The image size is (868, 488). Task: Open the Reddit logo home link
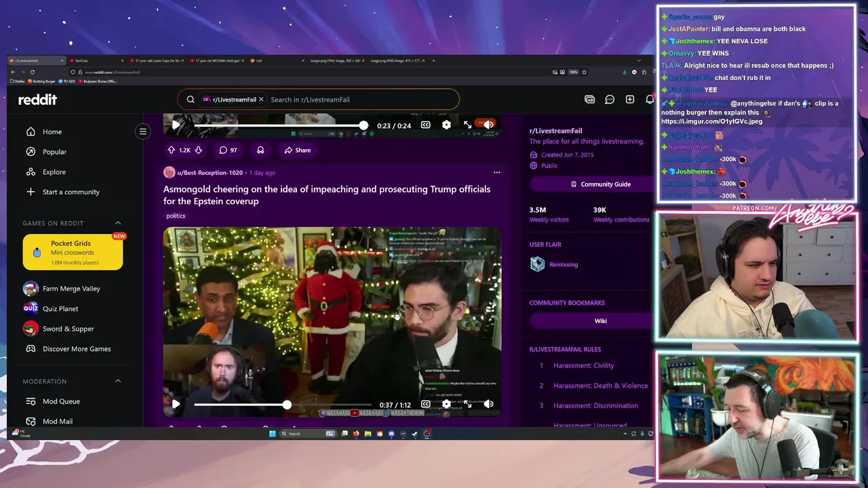[x=37, y=100]
